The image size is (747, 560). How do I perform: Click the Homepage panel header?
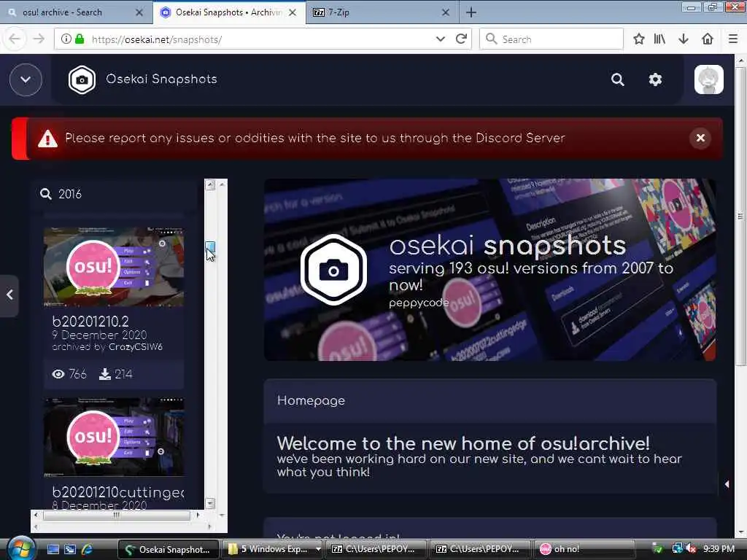(x=489, y=401)
